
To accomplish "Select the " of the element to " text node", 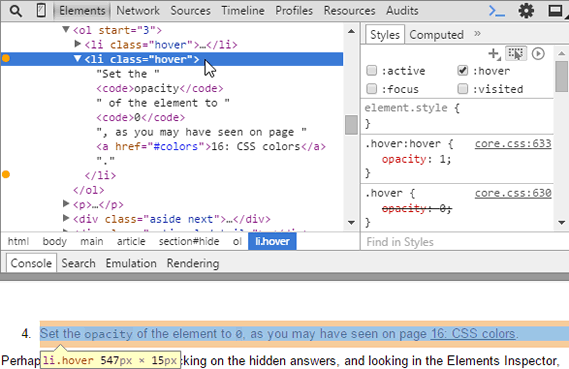I will 163,103.
